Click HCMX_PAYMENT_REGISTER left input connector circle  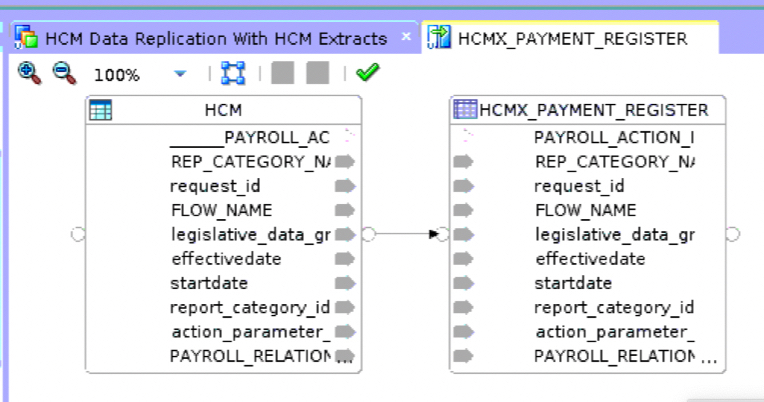442,234
